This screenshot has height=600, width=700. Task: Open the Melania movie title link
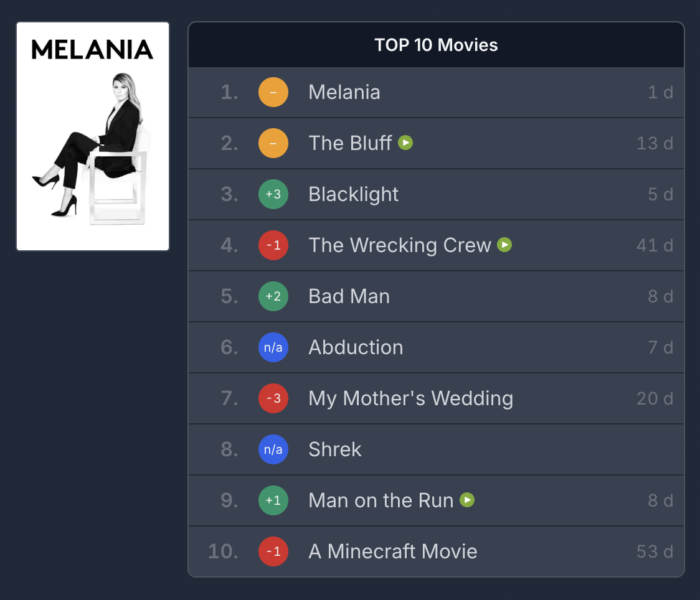344,93
